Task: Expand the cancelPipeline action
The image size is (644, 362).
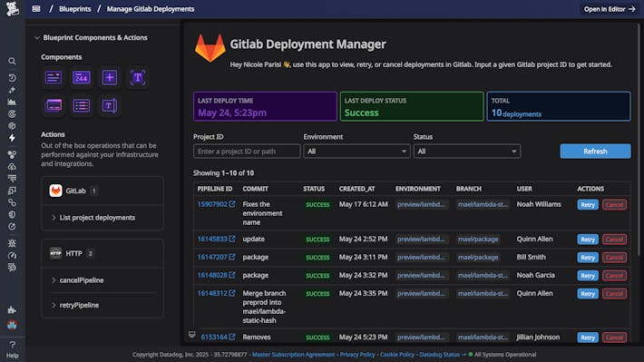Action: 54,280
